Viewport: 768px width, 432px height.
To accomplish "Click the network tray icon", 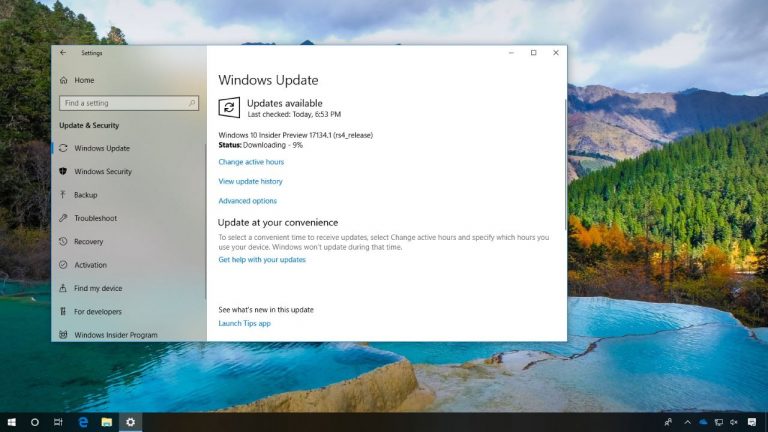I will coord(719,422).
